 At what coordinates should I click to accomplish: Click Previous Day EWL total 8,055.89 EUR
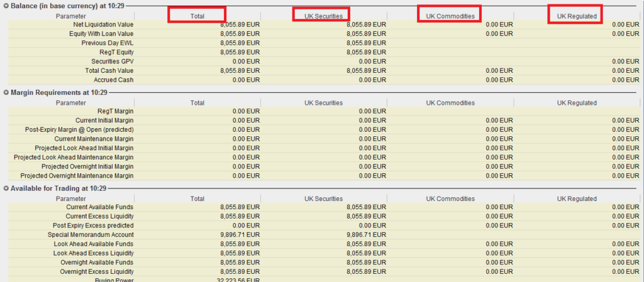(240, 43)
